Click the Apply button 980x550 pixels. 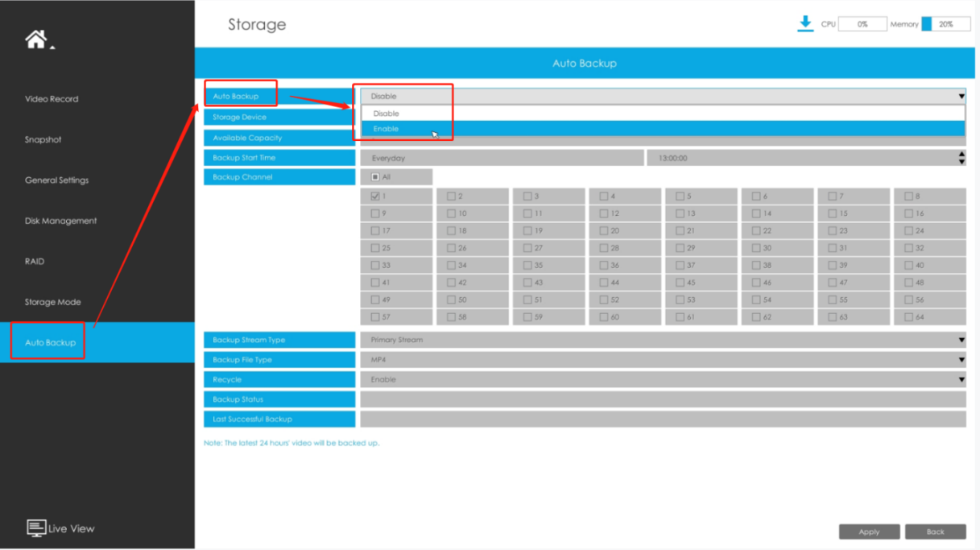pyautogui.click(x=869, y=531)
